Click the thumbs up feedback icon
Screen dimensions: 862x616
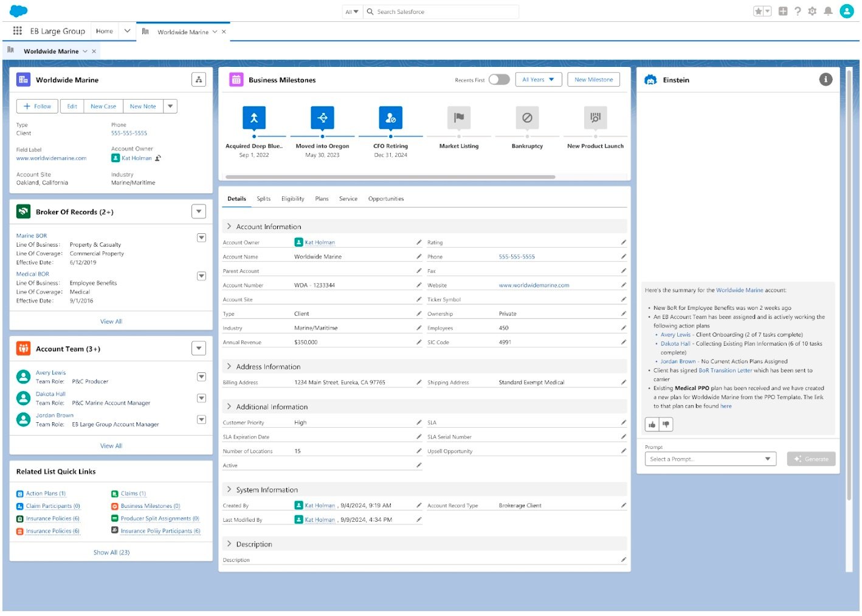pos(652,425)
